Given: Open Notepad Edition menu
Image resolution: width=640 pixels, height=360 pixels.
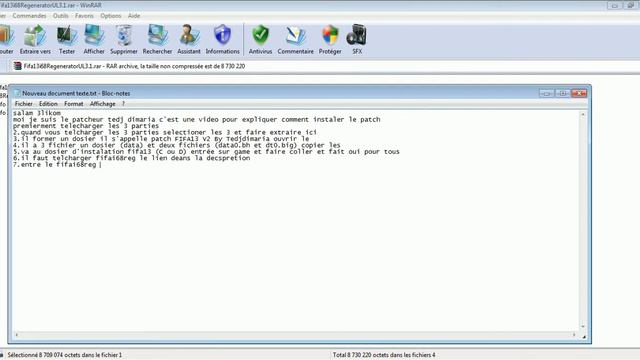Looking at the screenshot, I should click(x=48, y=104).
